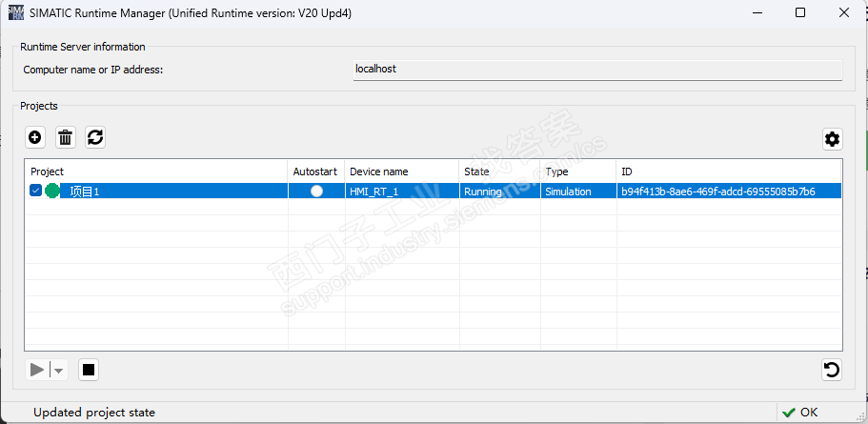Maximize the Runtime Manager window
868x424 pixels.
[800, 12]
